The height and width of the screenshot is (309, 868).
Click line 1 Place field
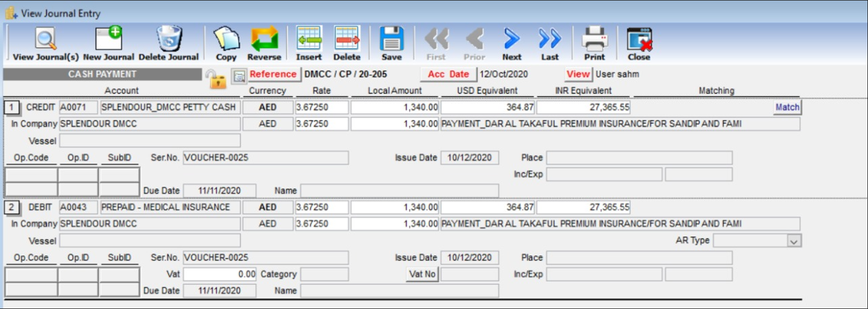pyautogui.click(x=640, y=158)
